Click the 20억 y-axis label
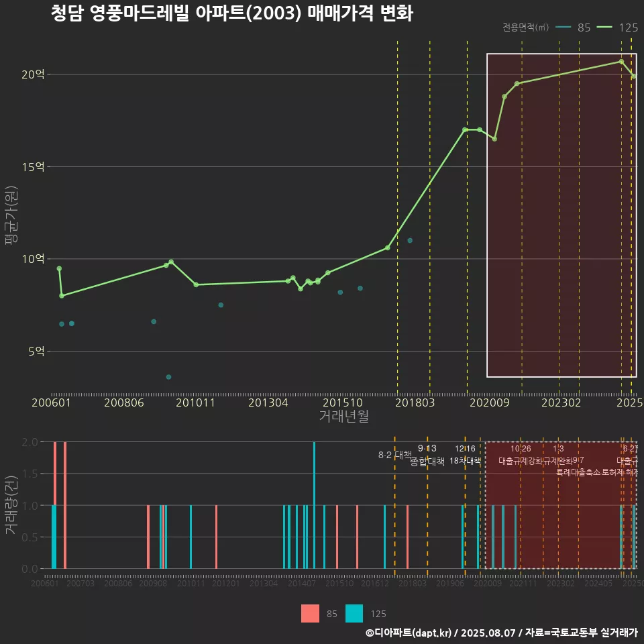This screenshot has height=644, width=644. tap(33, 74)
